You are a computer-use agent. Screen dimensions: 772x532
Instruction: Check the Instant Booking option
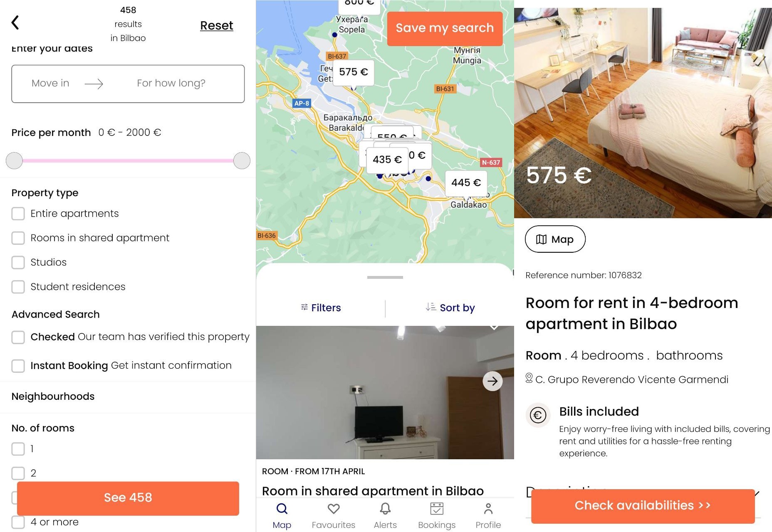tap(18, 366)
